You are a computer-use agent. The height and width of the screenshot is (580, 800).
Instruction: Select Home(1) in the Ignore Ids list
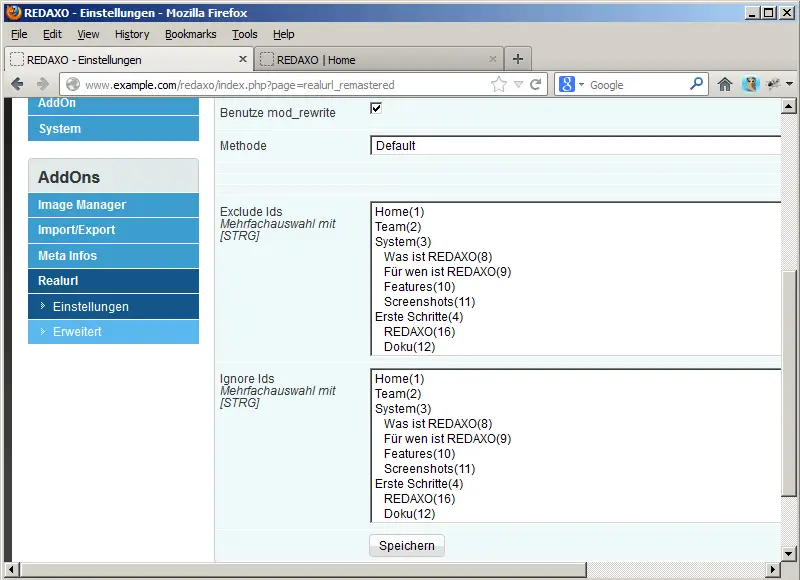click(x=576, y=379)
